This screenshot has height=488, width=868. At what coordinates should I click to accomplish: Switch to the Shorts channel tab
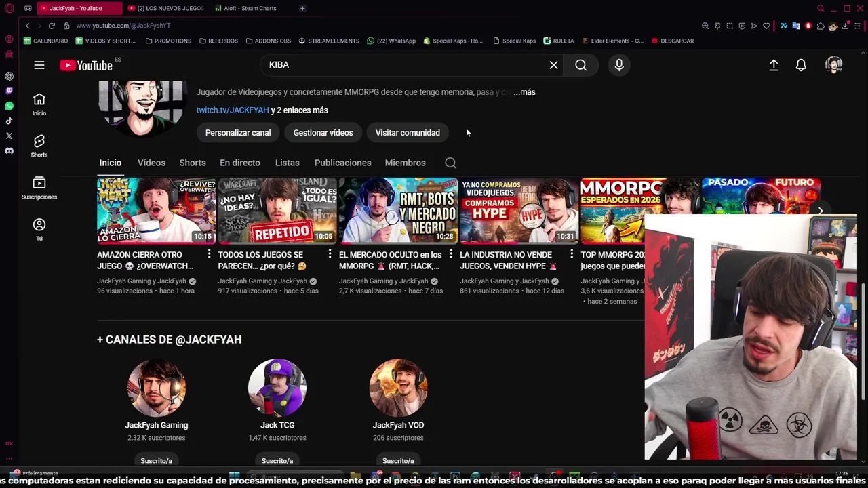coord(193,163)
